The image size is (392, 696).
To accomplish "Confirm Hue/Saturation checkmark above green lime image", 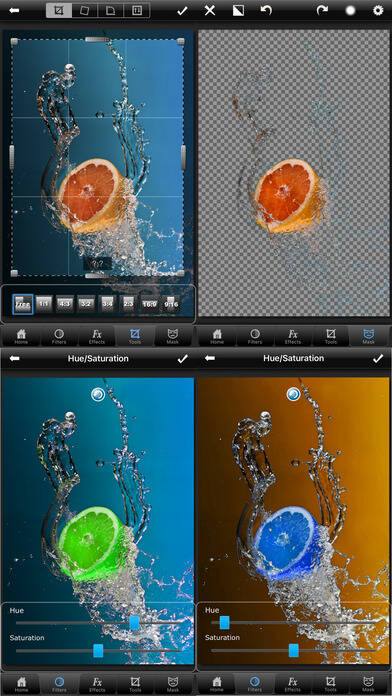I will click(182, 359).
